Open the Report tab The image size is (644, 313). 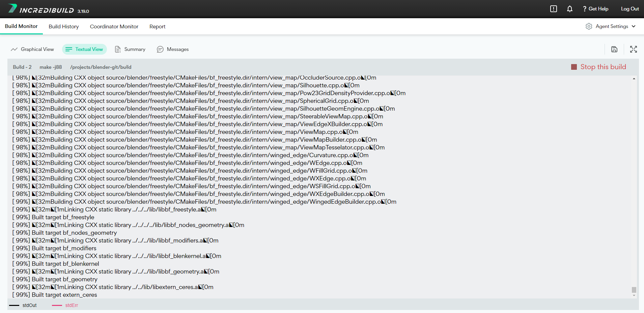[158, 27]
